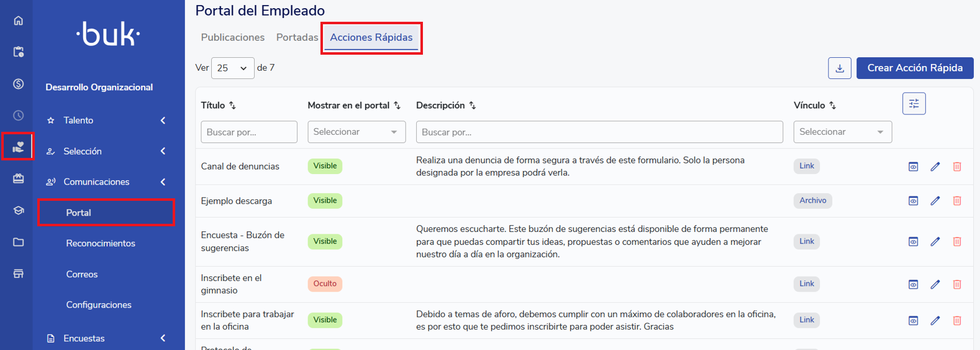Click the eye icon for Inscribete en el gimnasio
This screenshot has height=350, width=980.
pyautogui.click(x=913, y=284)
